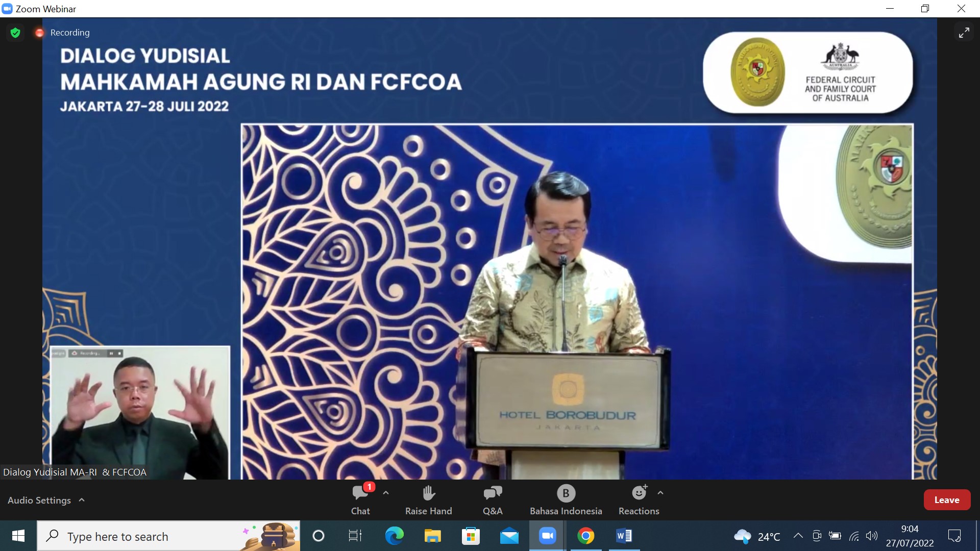Enter full screen mode
This screenshot has height=551, width=980.
coord(964,33)
